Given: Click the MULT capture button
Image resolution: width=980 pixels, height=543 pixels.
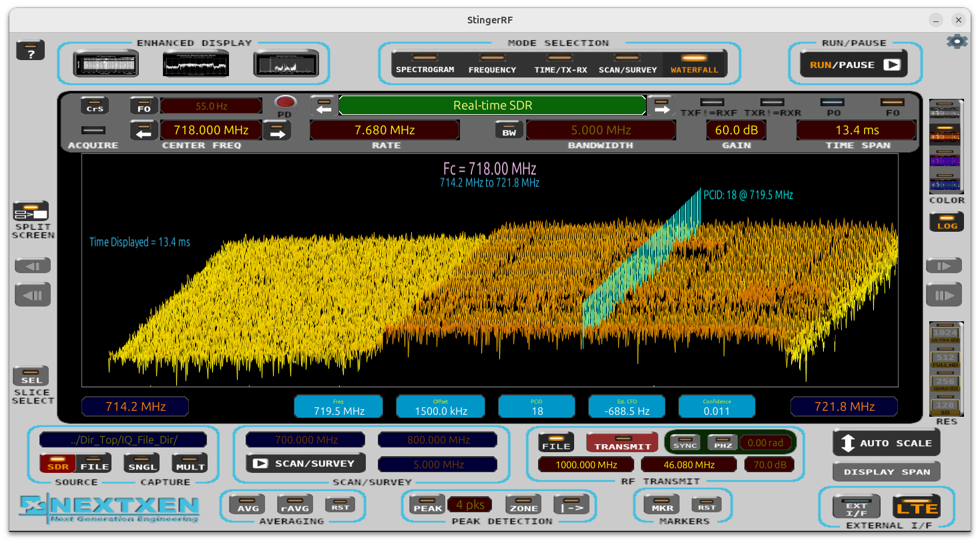Looking at the screenshot, I should [x=190, y=464].
